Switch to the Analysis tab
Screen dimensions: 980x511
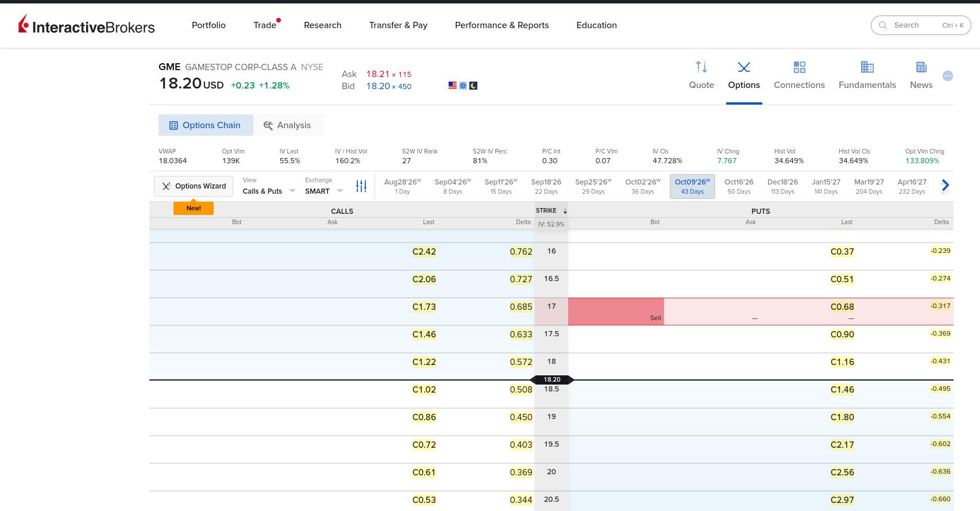pyautogui.click(x=287, y=125)
